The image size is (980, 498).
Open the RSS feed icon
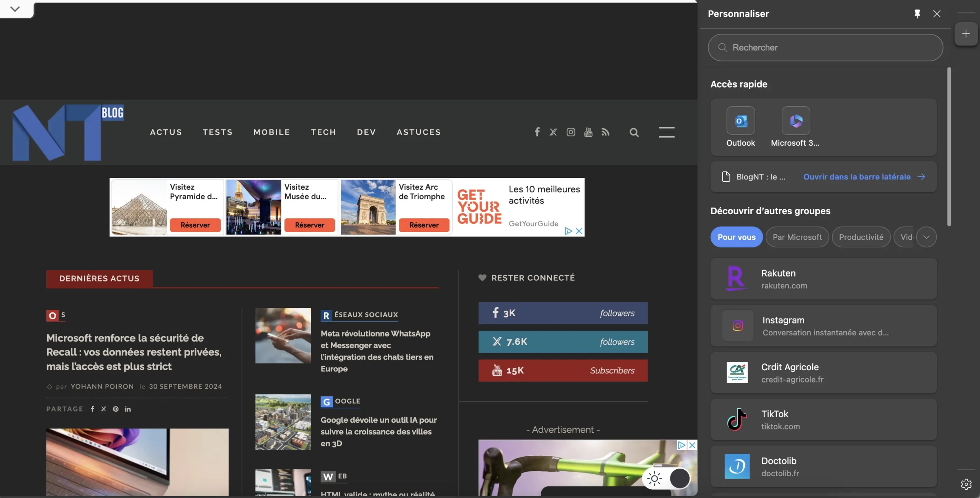(605, 132)
